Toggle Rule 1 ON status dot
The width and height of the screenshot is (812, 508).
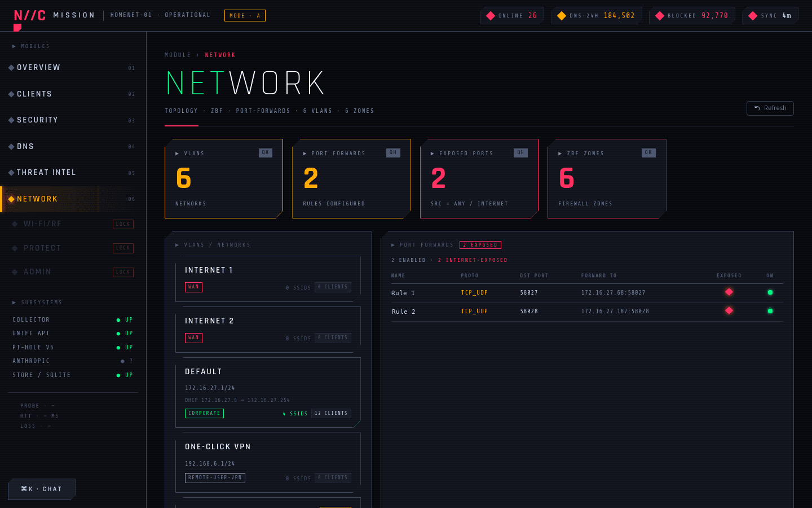click(770, 292)
